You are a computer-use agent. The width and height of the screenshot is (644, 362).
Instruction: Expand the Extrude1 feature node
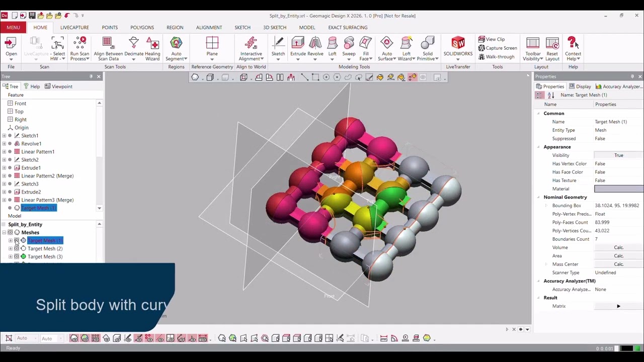pos(5,168)
